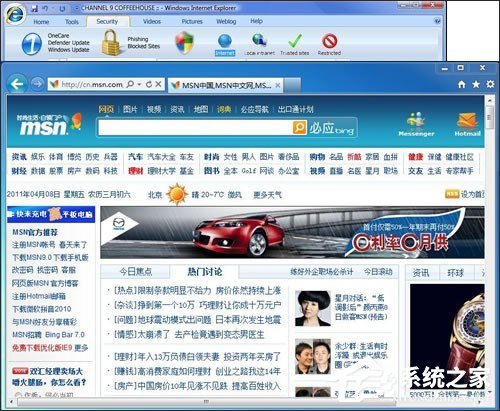Refresh the page with reload icon

point(149,84)
